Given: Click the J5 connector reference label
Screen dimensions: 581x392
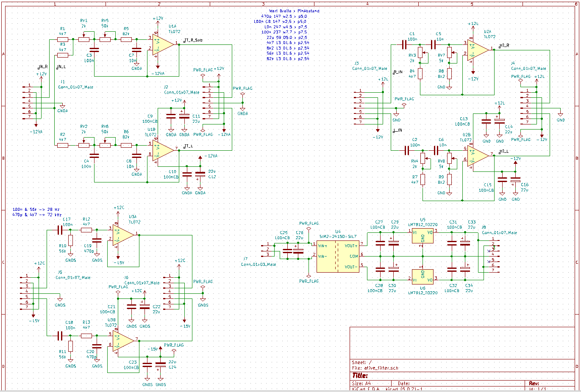Looking at the screenshot, I should (x=60, y=272).
